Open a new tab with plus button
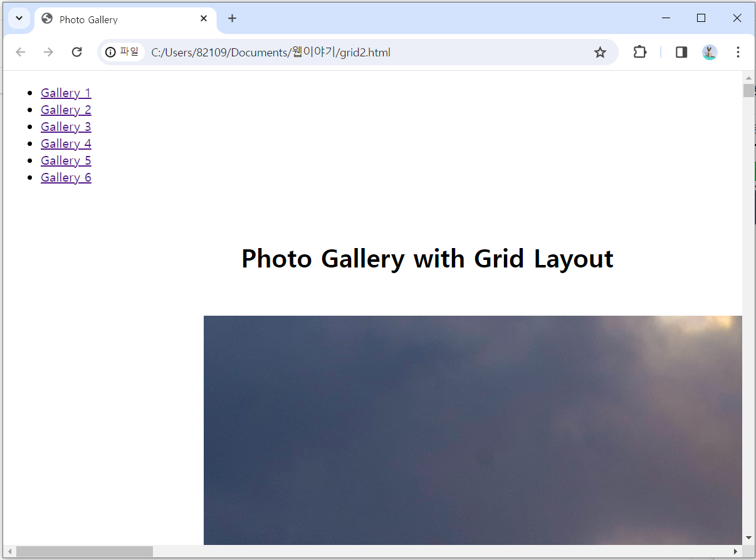This screenshot has width=756, height=560. pyautogui.click(x=232, y=18)
